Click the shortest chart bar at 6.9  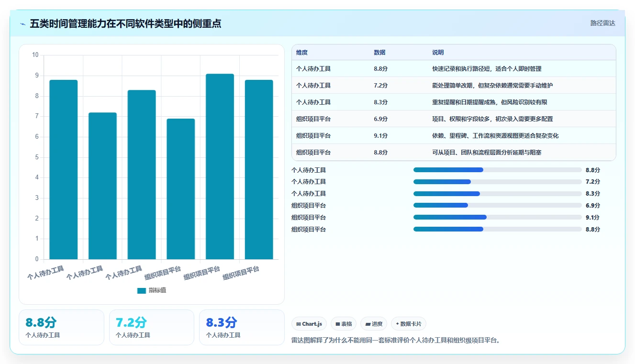coord(181,189)
